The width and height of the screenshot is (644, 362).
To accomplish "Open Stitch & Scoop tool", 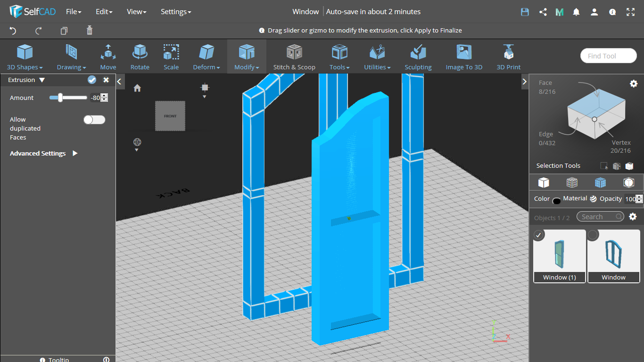I will (294, 57).
